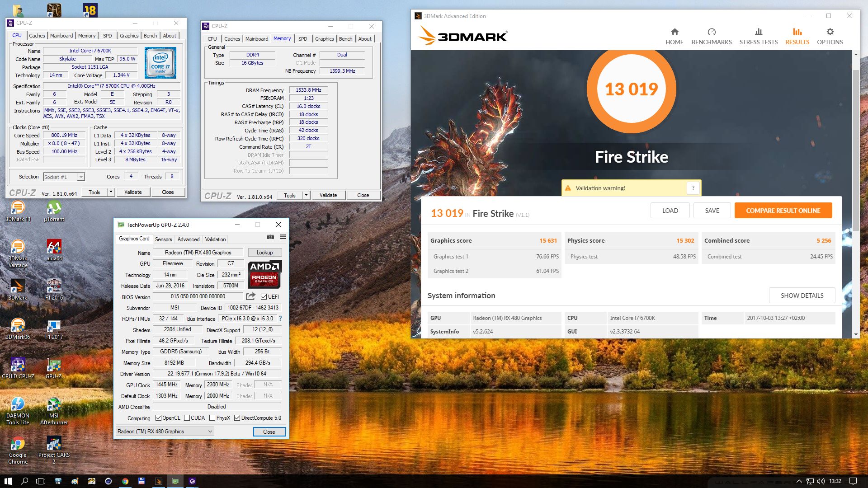Toggle the OpenCL checkbox

(x=158, y=418)
